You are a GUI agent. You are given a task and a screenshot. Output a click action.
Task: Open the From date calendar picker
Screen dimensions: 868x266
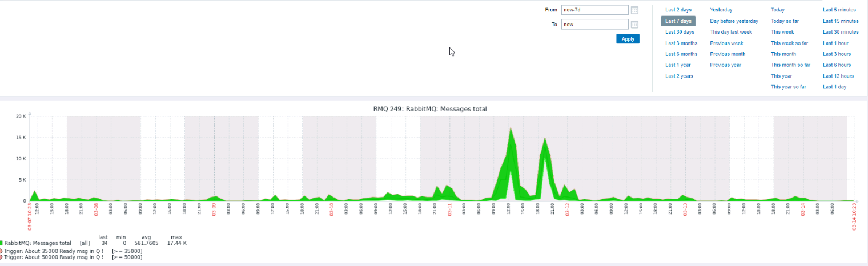634,10
